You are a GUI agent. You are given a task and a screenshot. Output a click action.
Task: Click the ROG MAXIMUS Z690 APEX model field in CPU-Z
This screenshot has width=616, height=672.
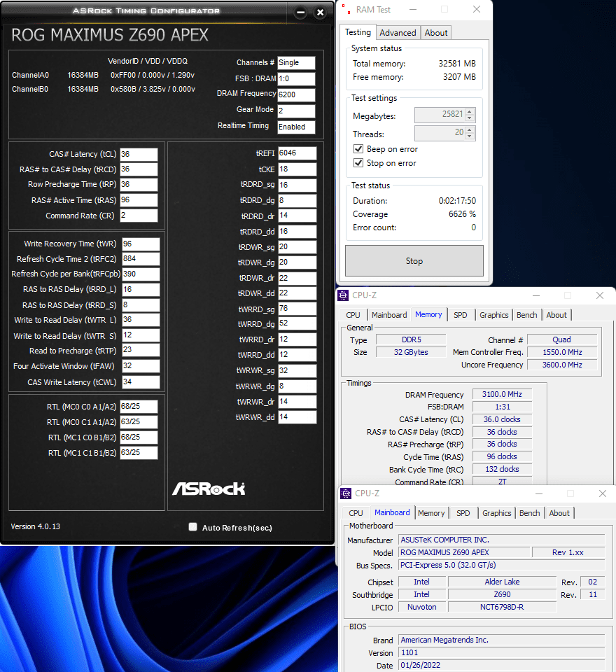coord(464,552)
